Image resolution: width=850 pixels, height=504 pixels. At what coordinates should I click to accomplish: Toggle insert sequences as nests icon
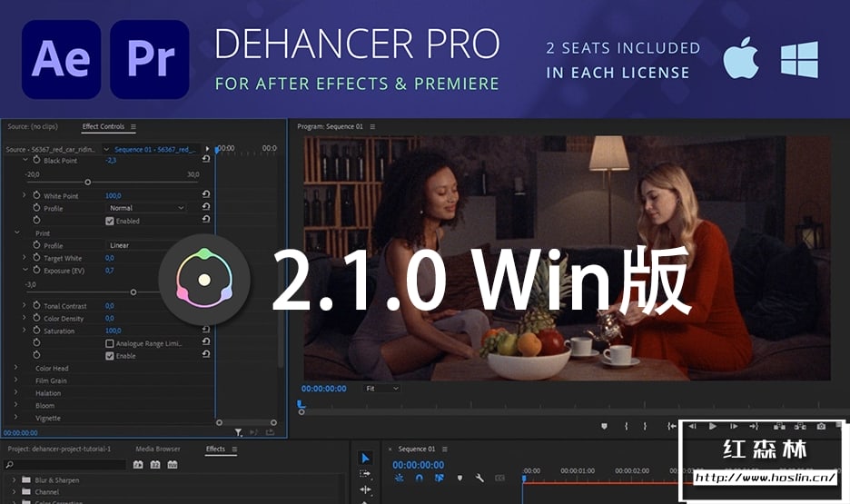point(399,478)
